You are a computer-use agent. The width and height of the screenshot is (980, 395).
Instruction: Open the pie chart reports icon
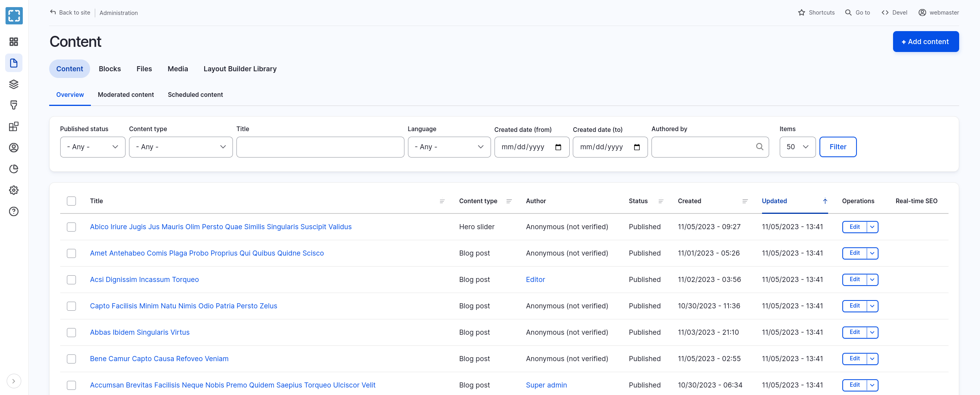[14, 169]
